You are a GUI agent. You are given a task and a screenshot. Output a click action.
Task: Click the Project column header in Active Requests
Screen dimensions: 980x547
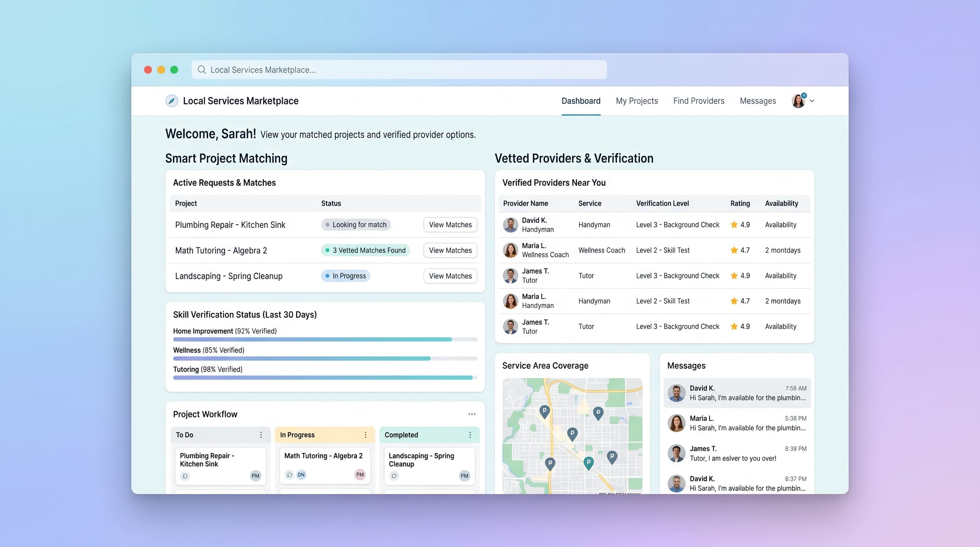pyautogui.click(x=186, y=203)
